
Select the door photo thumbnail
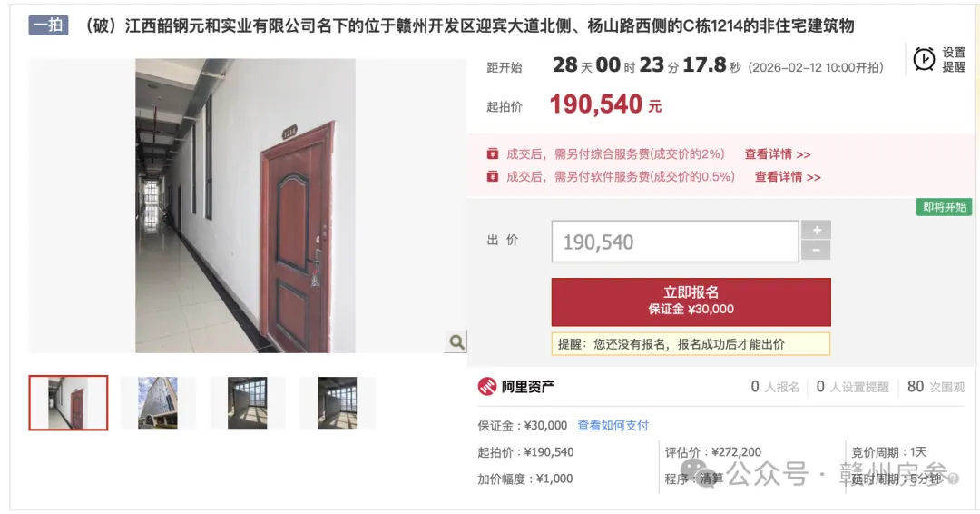(68, 402)
